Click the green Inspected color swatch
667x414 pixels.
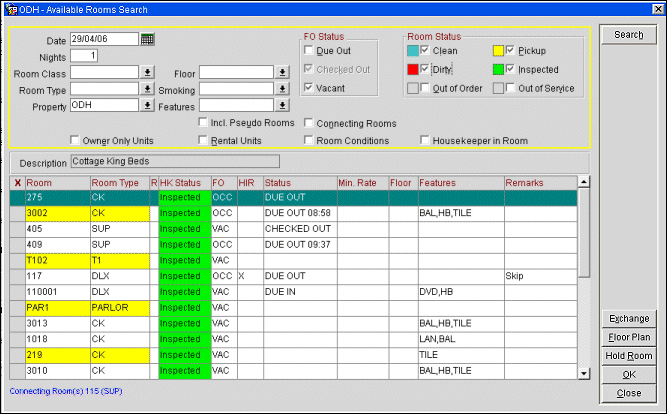(x=499, y=69)
